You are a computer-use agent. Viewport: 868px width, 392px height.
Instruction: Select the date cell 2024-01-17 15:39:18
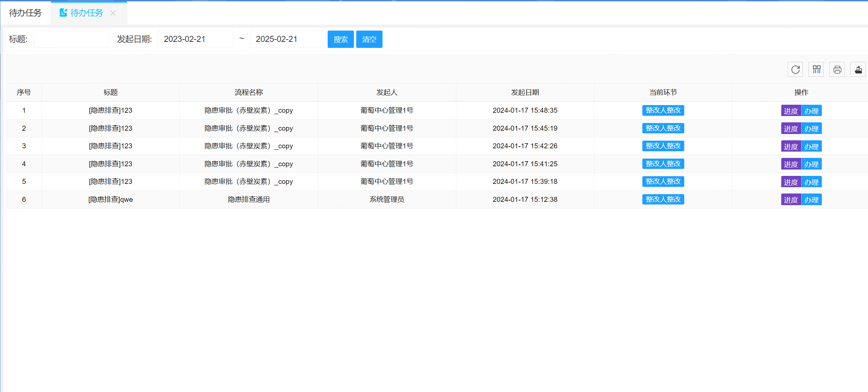(x=525, y=182)
